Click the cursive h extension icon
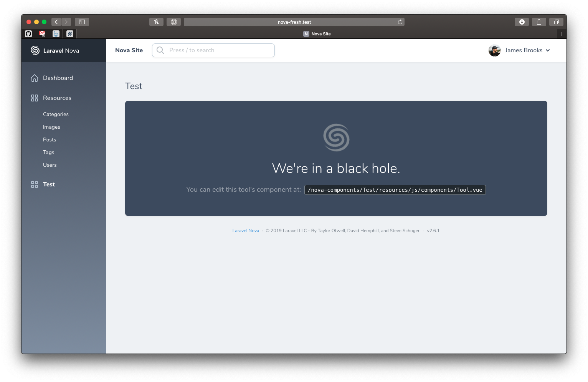The width and height of the screenshot is (588, 382). [x=156, y=22]
